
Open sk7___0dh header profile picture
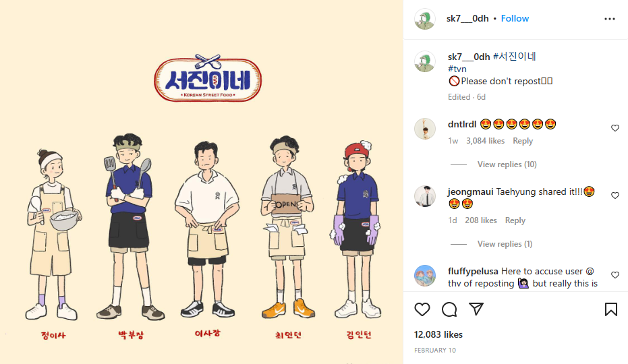(x=424, y=19)
